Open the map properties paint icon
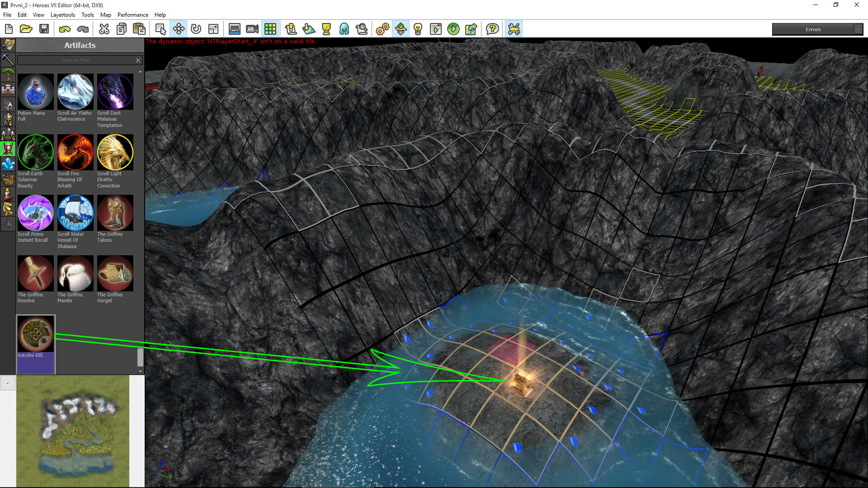This screenshot has height=488, width=868. tap(309, 29)
